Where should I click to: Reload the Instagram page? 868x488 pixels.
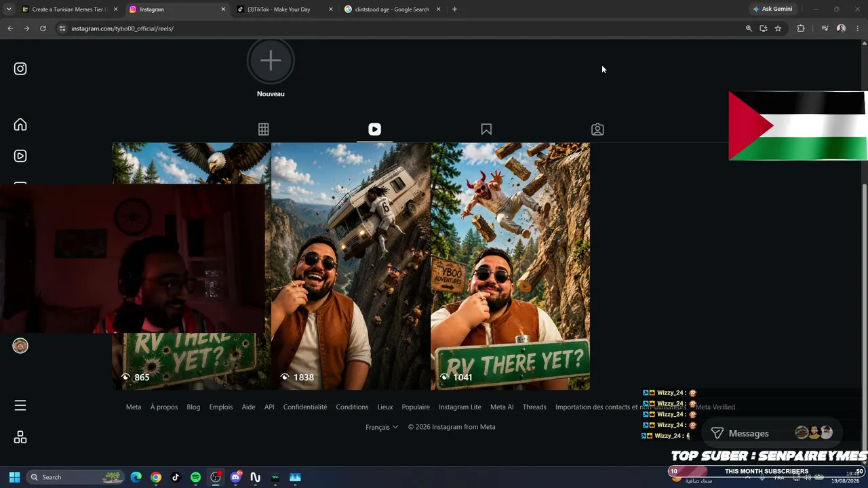click(43, 28)
